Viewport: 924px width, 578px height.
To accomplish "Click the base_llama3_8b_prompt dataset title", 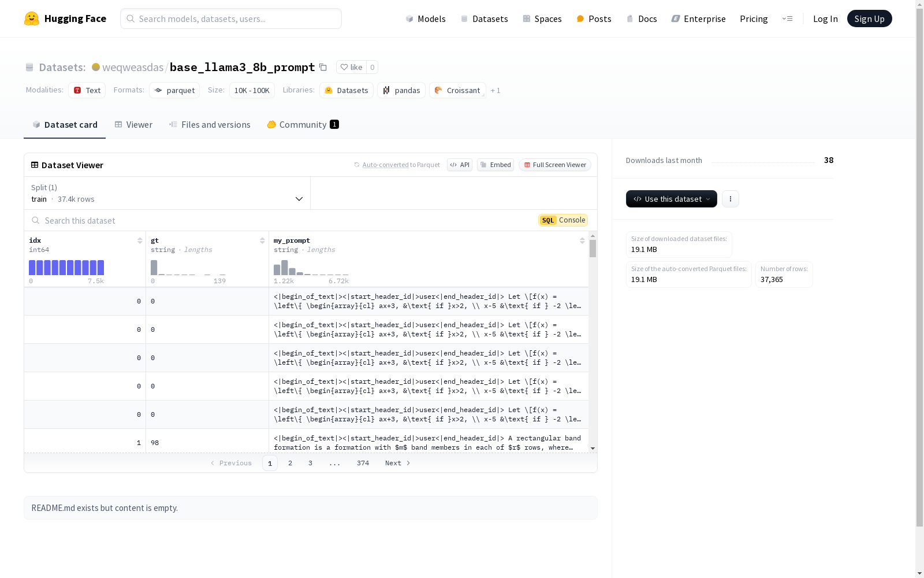I will click(243, 68).
